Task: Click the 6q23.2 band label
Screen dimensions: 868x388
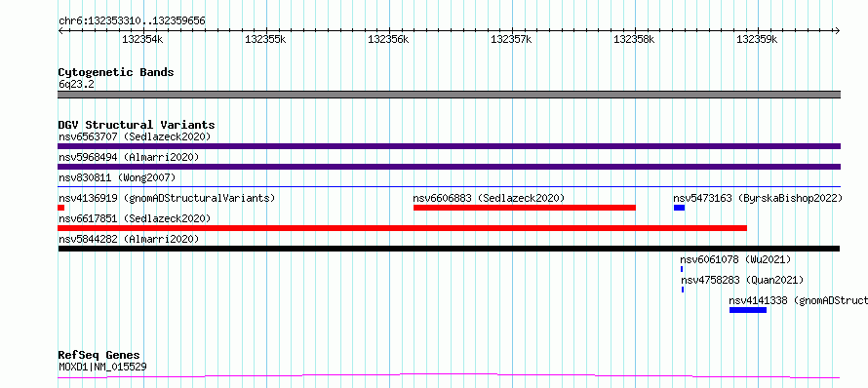Action: [x=76, y=85]
